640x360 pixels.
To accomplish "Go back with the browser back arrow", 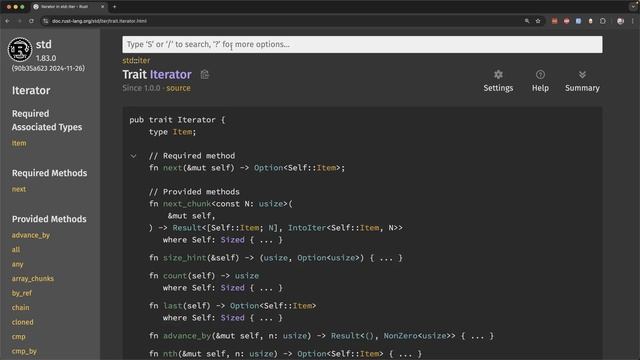I will click(x=8, y=21).
